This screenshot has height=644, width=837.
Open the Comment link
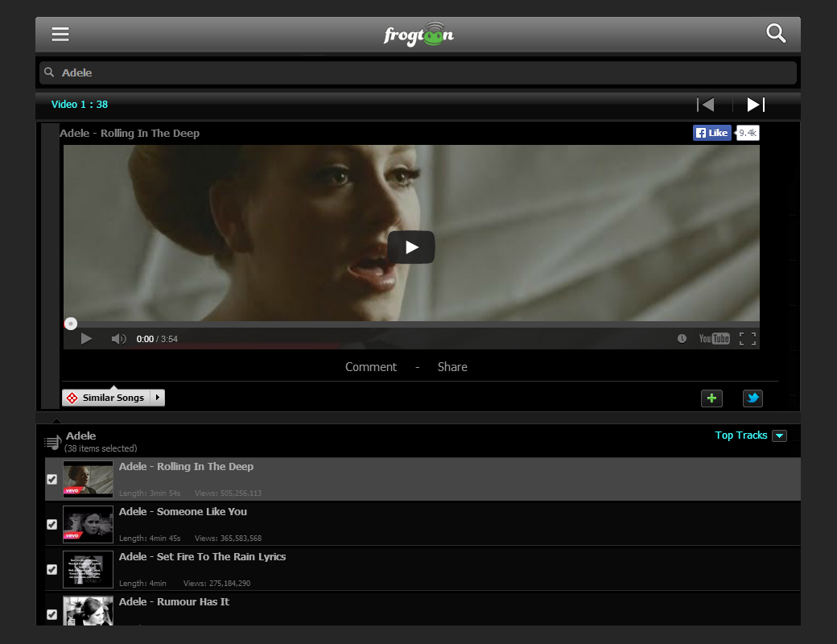pos(371,367)
